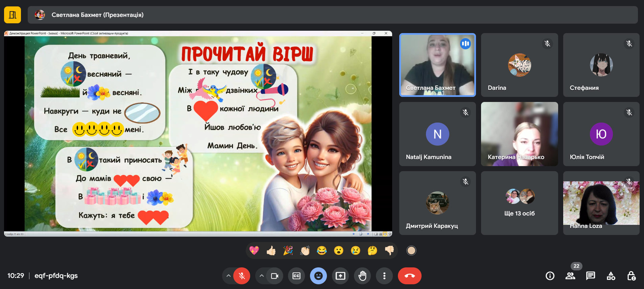Open the meeting details info icon
The width and height of the screenshot is (644, 289).
pos(550,276)
